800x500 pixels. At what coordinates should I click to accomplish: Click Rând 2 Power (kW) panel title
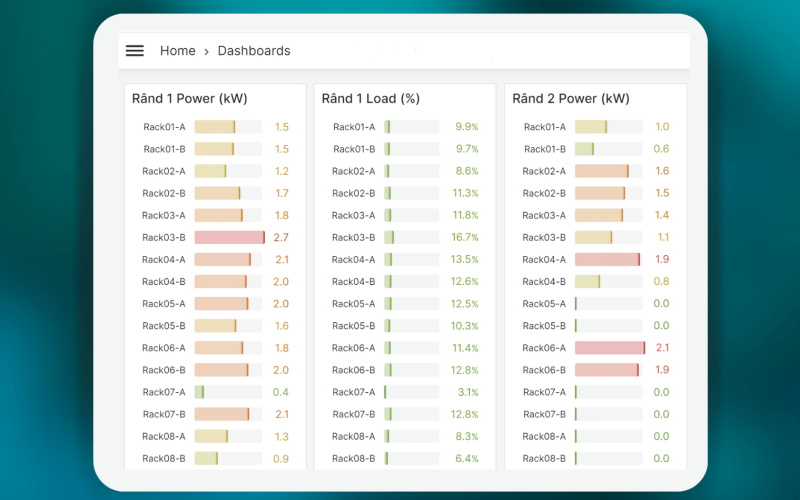tap(571, 98)
